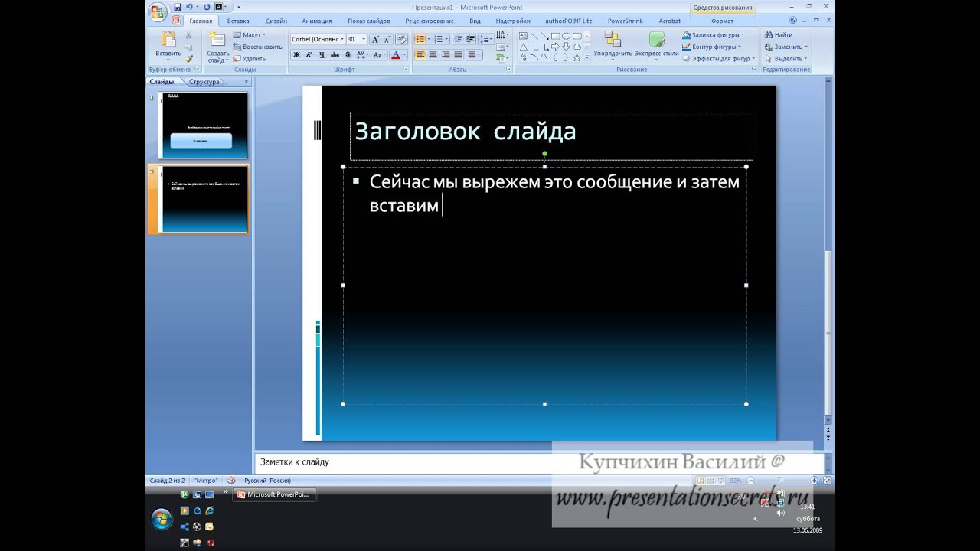Select the straight line shape
The image size is (980, 551).
click(x=534, y=36)
